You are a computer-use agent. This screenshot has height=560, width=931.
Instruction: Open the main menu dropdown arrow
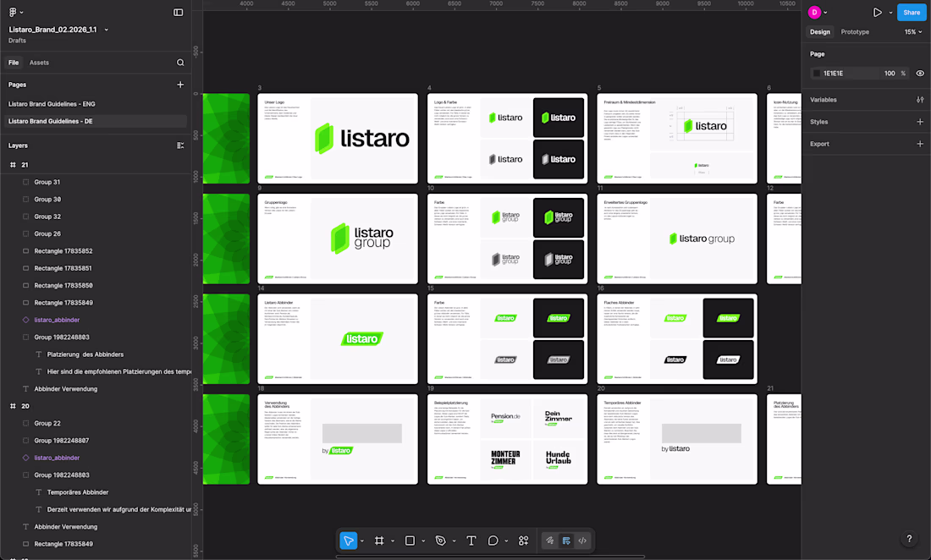[21, 13]
